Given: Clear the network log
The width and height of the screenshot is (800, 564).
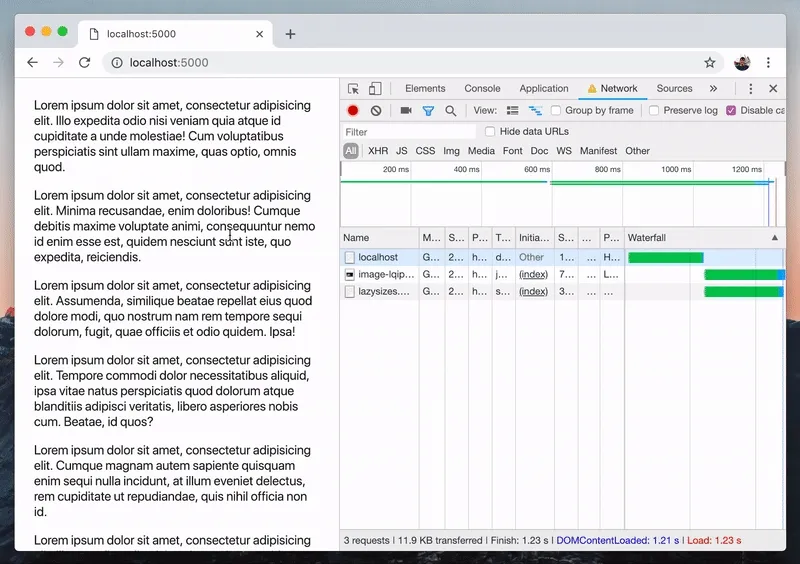Looking at the screenshot, I should (x=375, y=111).
